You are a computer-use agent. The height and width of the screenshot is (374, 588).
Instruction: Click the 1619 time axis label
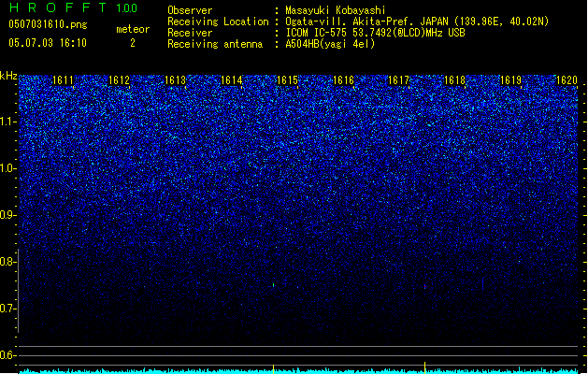[x=510, y=80]
